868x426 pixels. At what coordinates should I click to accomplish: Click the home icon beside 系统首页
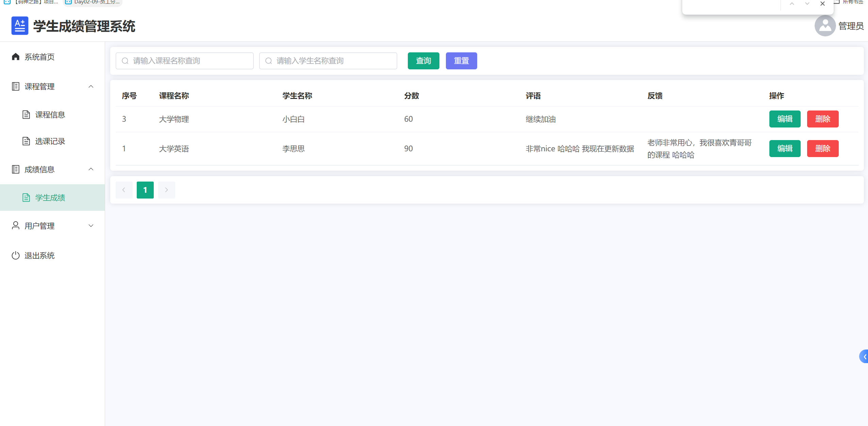point(16,57)
